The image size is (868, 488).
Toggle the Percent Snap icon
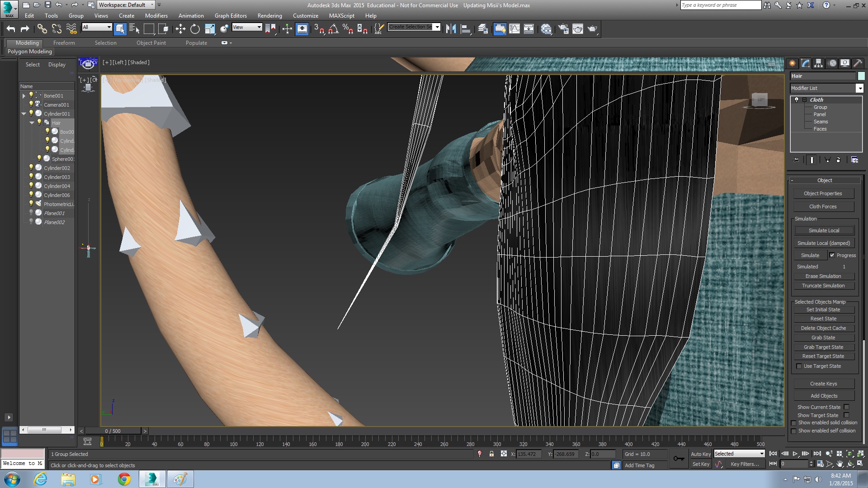pos(348,29)
